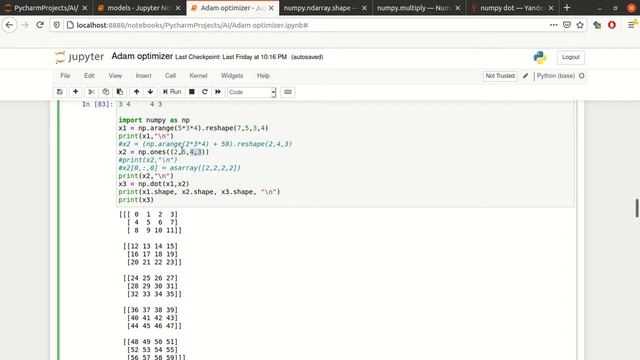This screenshot has width=640, height=360.
Task: Move selected cell down arrow
Action: (150, 92)
